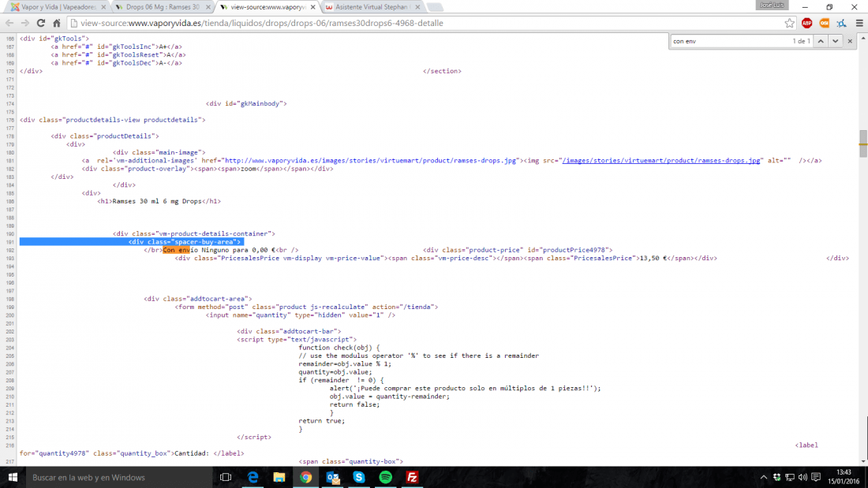The image size is (868, 488).
Task: Jump to next find result
Action: [836, 41]
